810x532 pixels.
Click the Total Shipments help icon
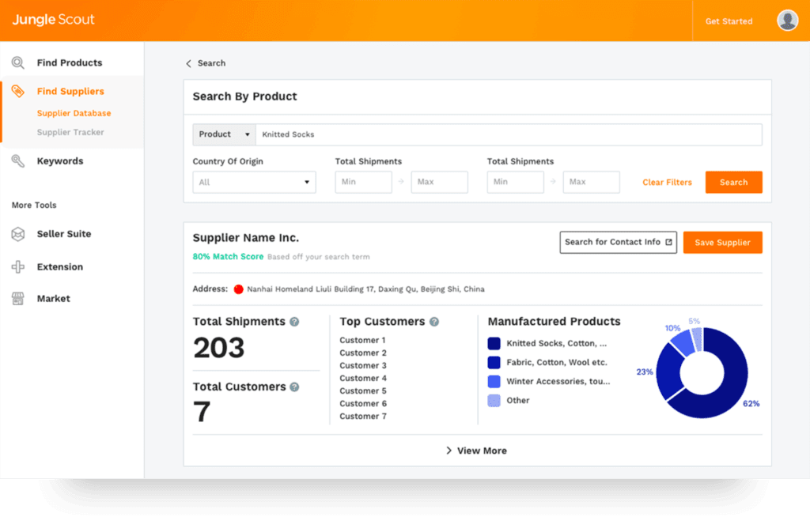click(294, 322)
